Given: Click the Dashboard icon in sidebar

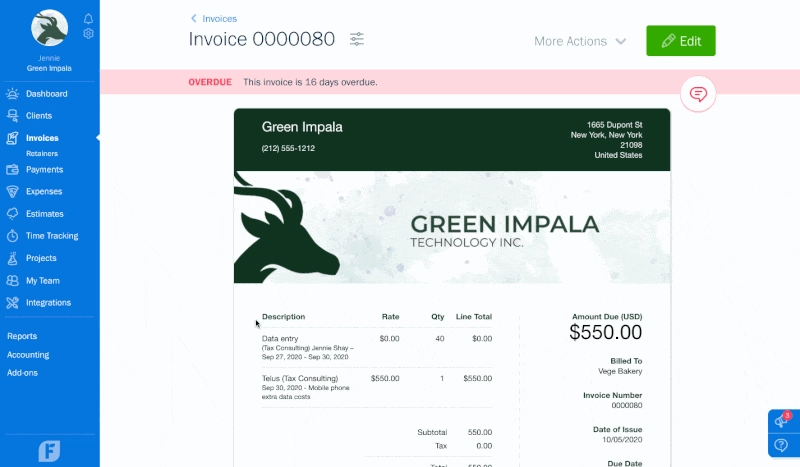Looking at the screenshot, I should [12, 93].
